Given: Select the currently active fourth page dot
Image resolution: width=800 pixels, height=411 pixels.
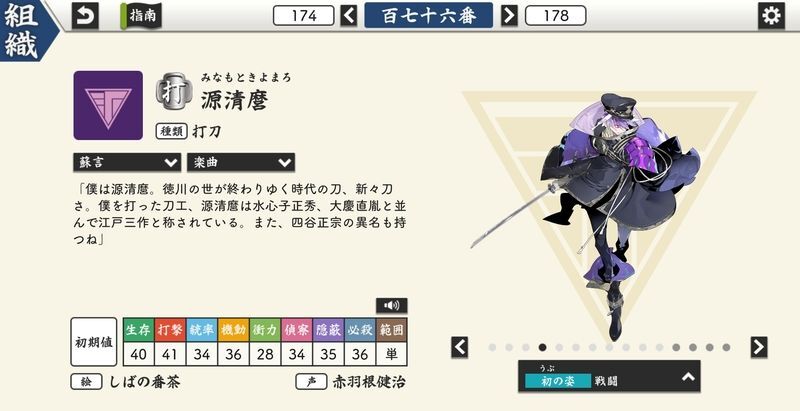Looking at the screenshot, I should pos(542,347).
